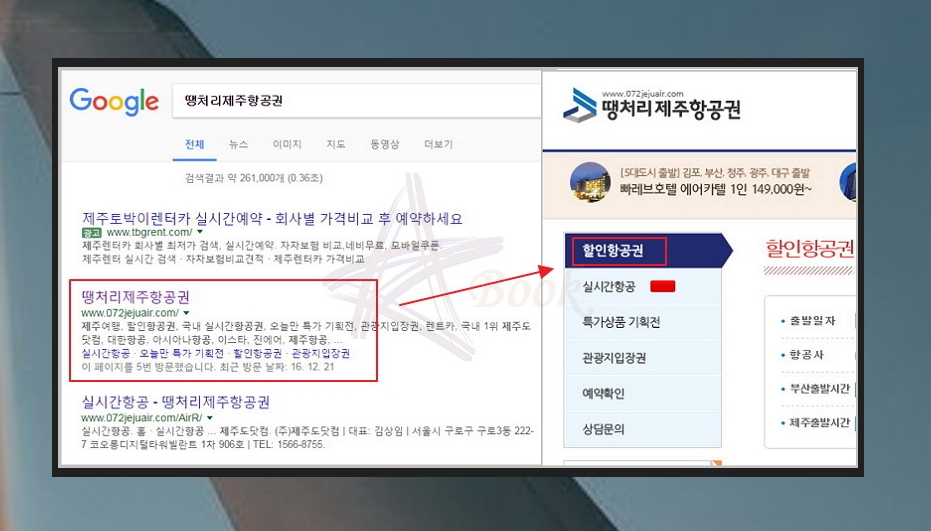Click the 제주렌터카 가격비교 ad sitelink
Viewport: 931px width, 531px height.
point(319,259)
